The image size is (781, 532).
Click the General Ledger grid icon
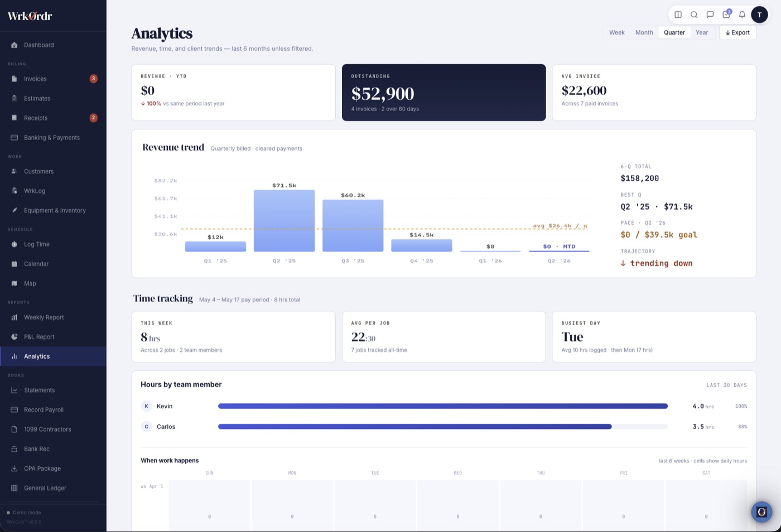coord(15,489)
